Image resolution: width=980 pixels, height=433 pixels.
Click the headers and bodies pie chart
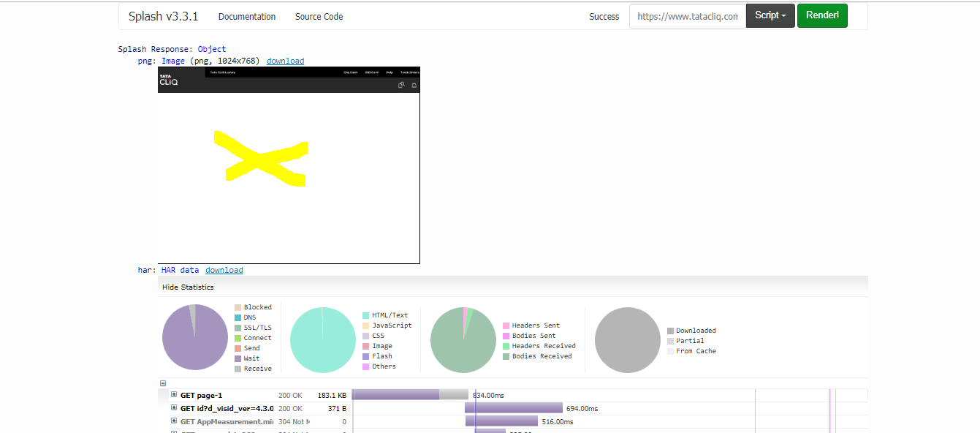(x=463, y=340)
